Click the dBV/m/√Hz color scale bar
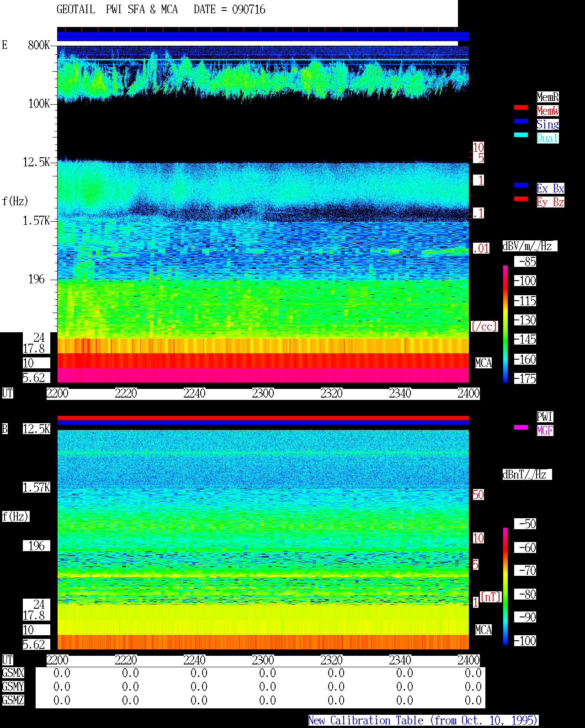 click(505, 324)
